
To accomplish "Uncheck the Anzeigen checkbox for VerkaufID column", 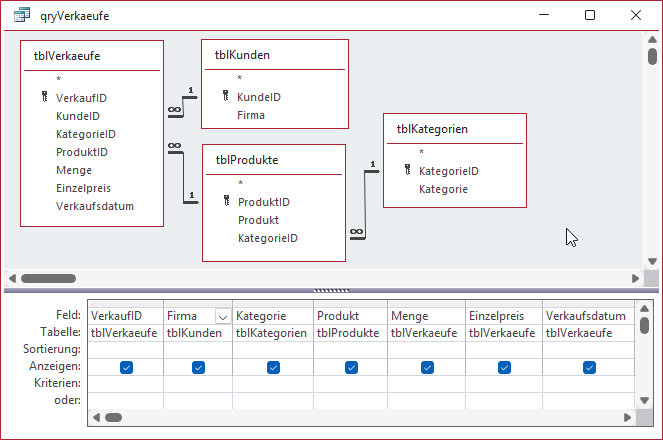I will coord(126,368).
